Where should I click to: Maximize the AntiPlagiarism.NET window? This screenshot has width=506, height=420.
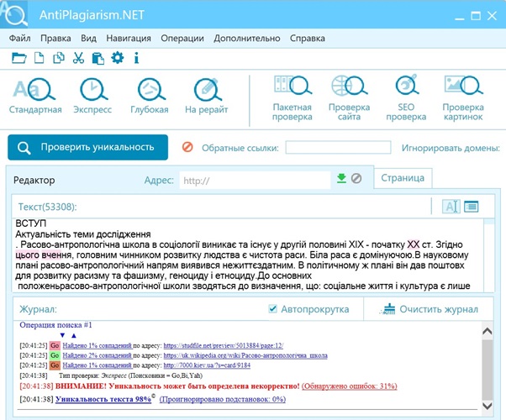click(476, 15)
